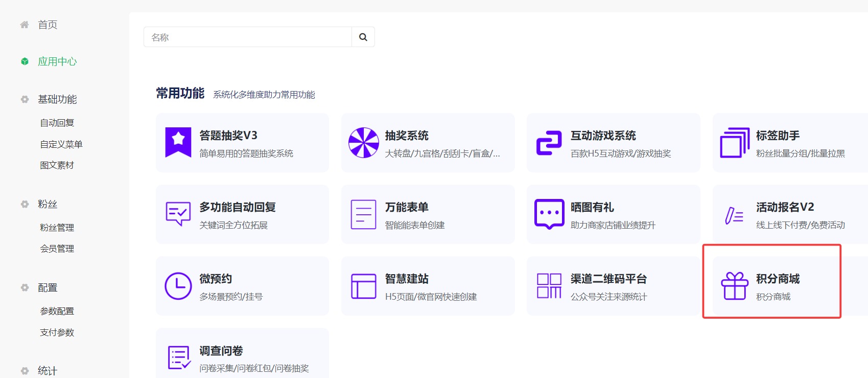The height and width of the screenshot is (378, 868).
Task: Click the magnifier search icon button
Action: [x=363, y=37]
